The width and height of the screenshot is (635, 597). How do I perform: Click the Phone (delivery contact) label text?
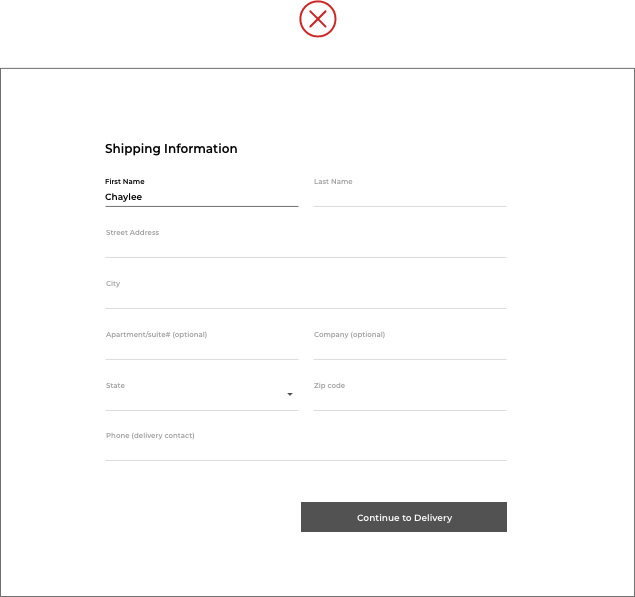[150, 435]
